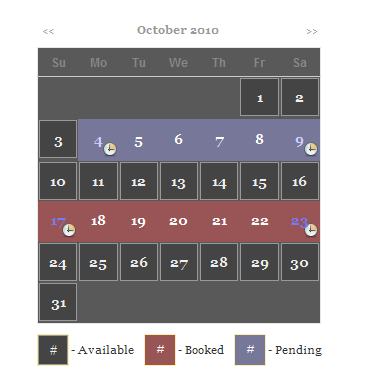The height and width of the screenshot is (375, 375).
Task: Click the clock icon on October 4
Action: pyautogui.click(x=110, y=149)
